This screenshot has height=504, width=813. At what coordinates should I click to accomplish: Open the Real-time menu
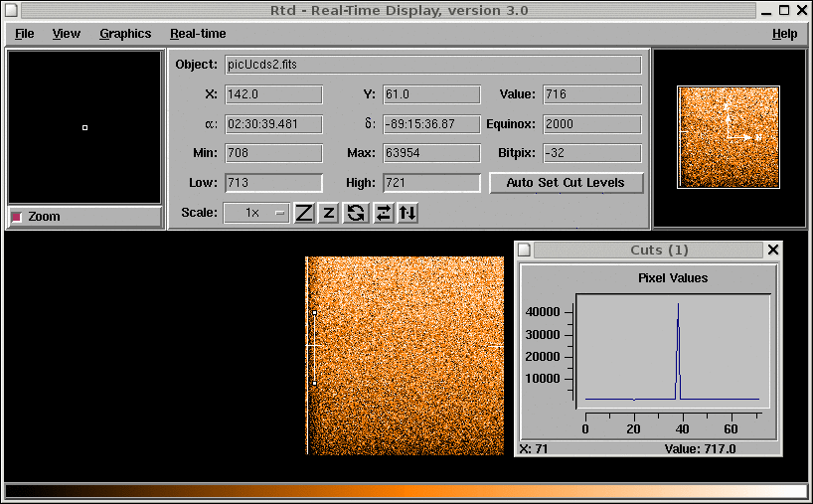click(x=198, y=34)
